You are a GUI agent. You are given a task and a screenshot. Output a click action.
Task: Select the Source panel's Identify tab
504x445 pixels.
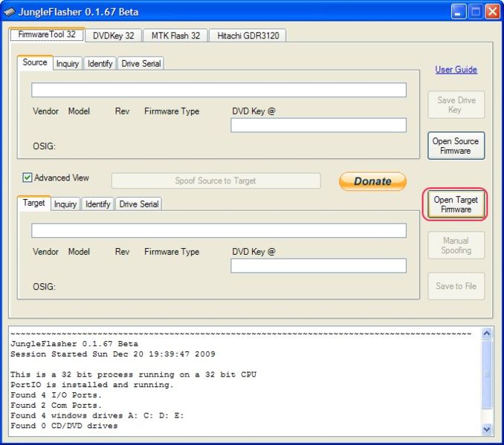coord(100,63)
